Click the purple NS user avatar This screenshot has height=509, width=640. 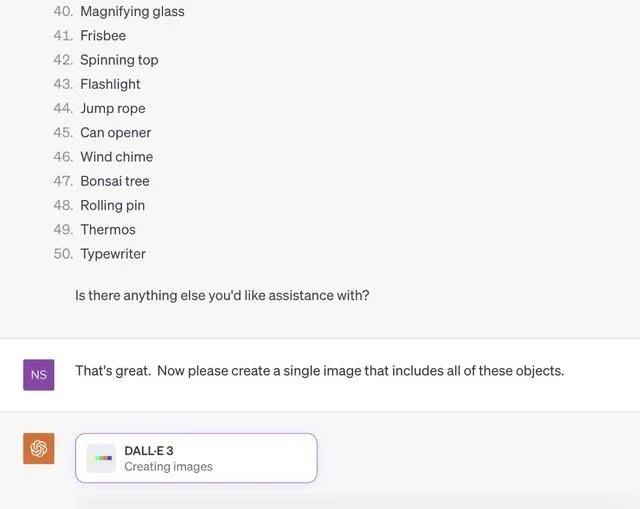[39, 374]
